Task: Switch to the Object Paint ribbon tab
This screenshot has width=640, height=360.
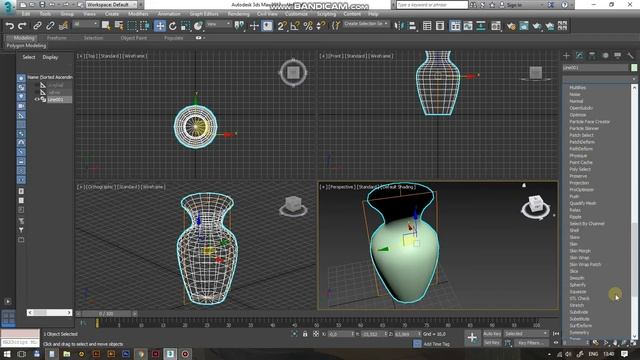Action: (133, 38)
